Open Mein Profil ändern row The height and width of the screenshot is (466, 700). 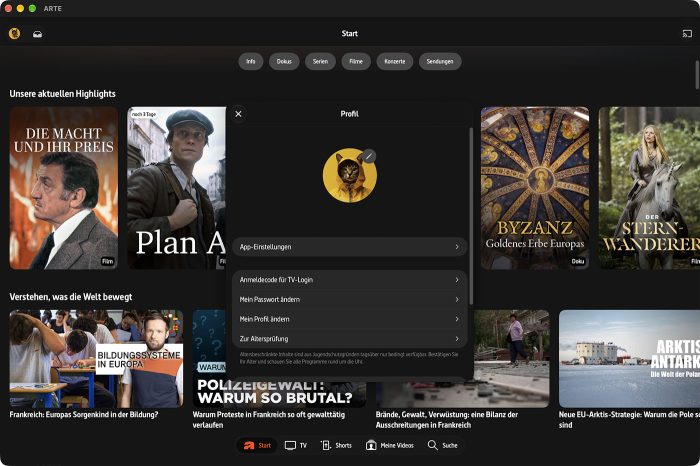(x=350, y=319)
